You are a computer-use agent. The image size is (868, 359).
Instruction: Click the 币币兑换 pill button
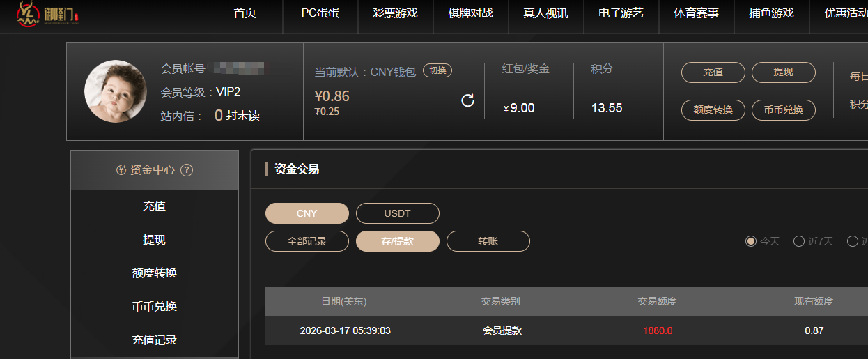[783, 109]
